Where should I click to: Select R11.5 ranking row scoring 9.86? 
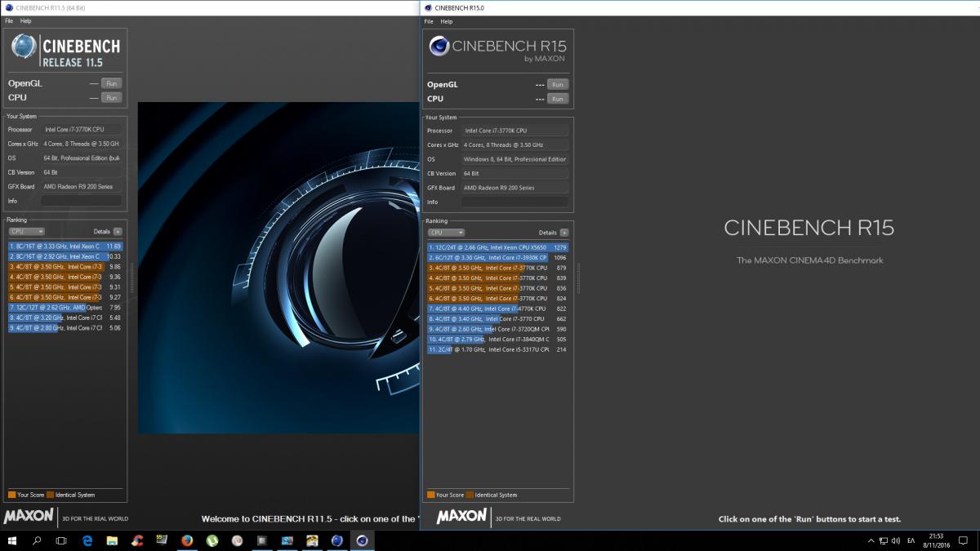pyautogui.click(x=65, y=266)
